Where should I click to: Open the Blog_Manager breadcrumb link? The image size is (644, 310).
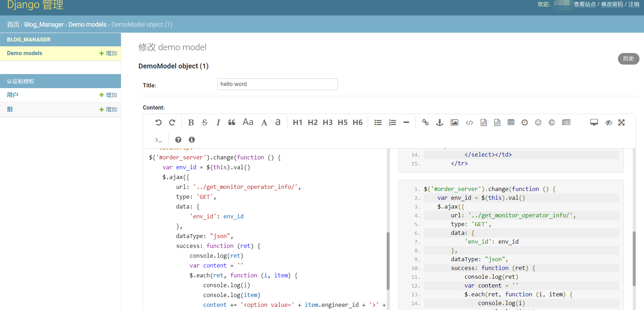[x=44, y=25]
